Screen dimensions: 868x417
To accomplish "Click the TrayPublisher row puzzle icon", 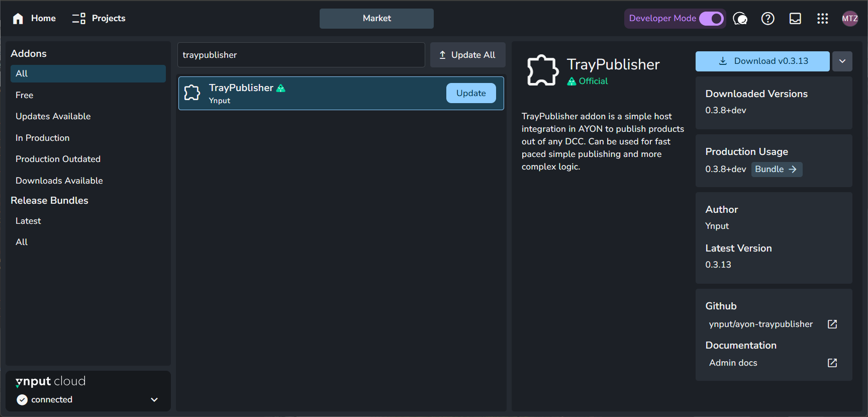I will click(x=192, y=93).
